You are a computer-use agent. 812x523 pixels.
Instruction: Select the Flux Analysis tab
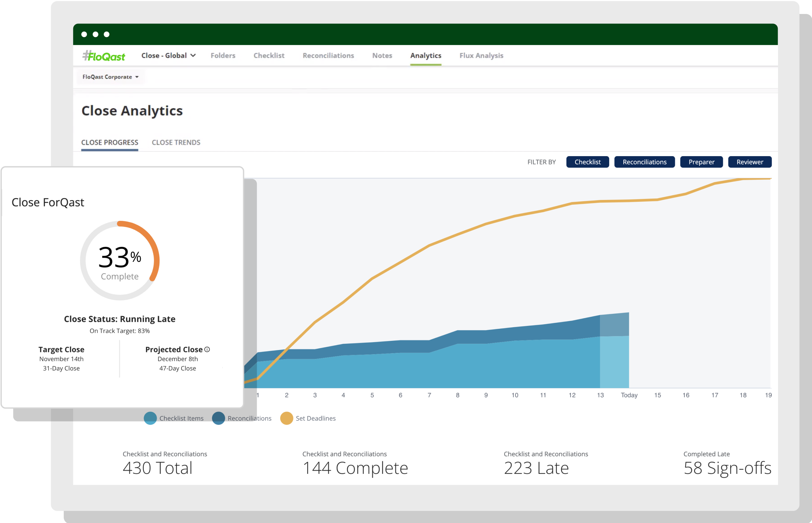[x=481, y=55]
